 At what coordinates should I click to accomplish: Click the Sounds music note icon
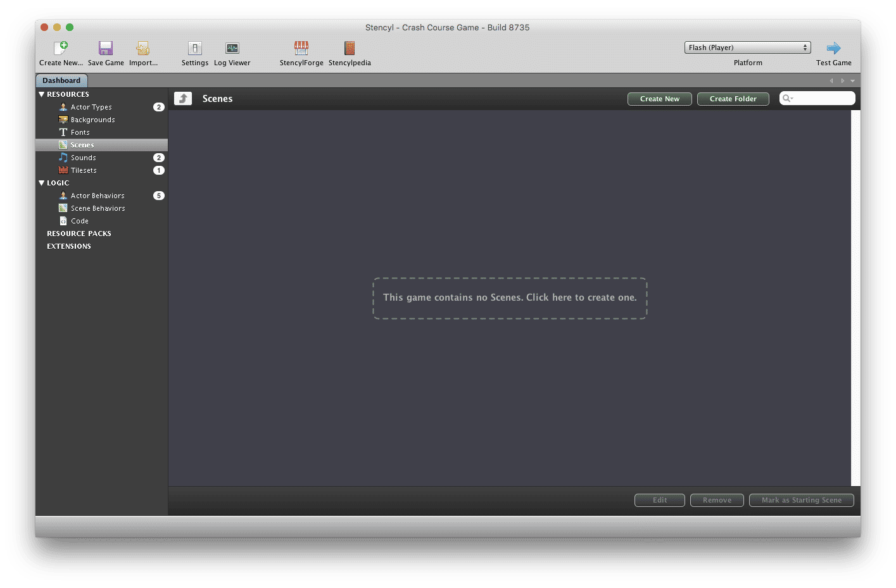(63, 158)
